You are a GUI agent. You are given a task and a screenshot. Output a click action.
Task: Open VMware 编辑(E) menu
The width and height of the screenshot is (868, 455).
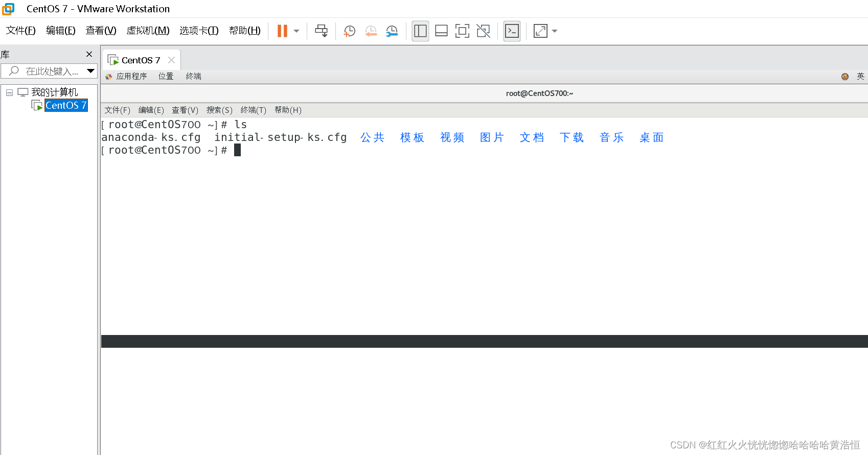point(61,31)
